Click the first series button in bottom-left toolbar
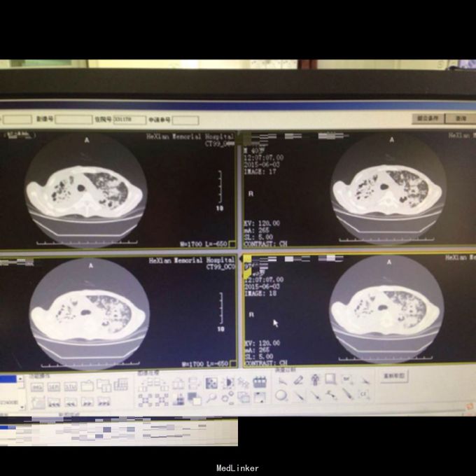This screenshot has width=476, height=476. click(x=37, y=386)
